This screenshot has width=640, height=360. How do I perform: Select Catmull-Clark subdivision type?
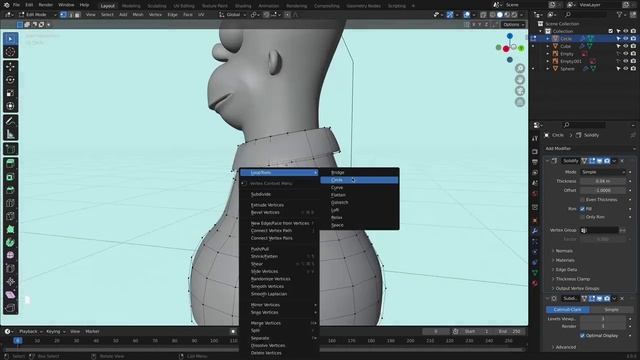point(568,309)
